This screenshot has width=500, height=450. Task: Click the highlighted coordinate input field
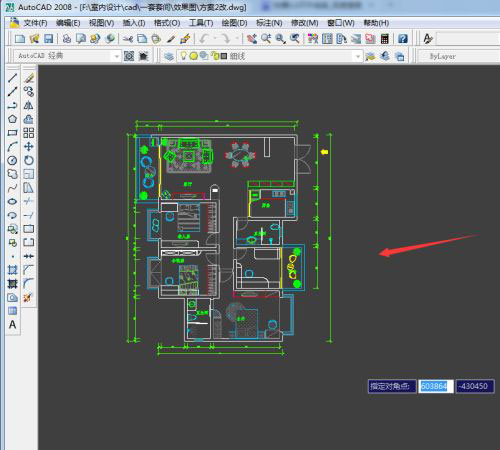click(436, 386)
